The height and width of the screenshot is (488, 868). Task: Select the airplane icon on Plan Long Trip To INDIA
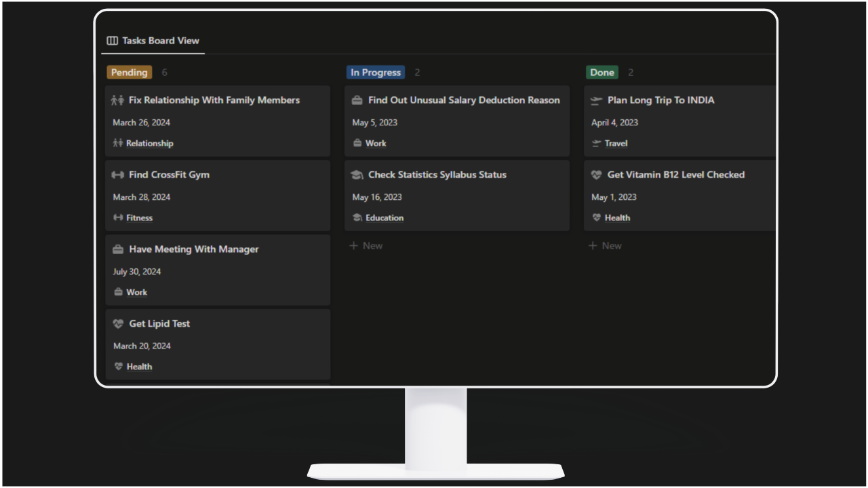tap(596, 100)
